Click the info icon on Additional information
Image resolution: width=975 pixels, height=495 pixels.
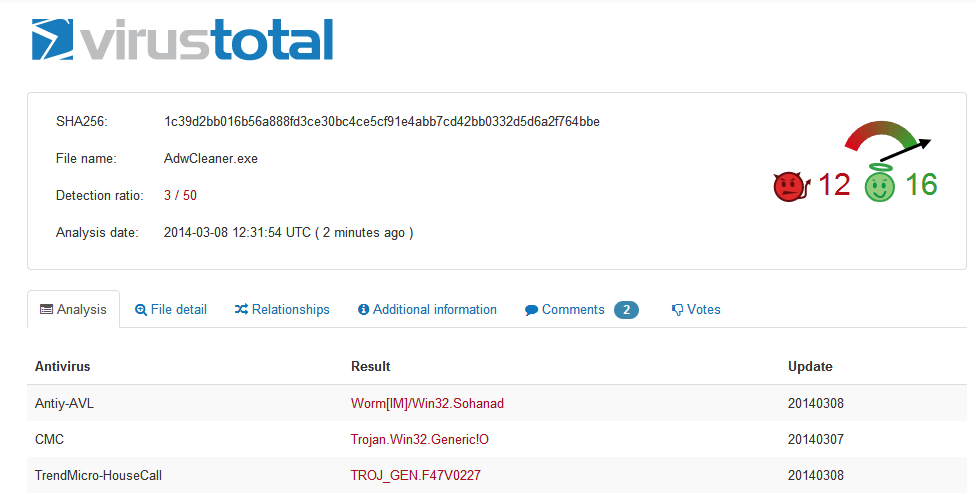(363, 309)
